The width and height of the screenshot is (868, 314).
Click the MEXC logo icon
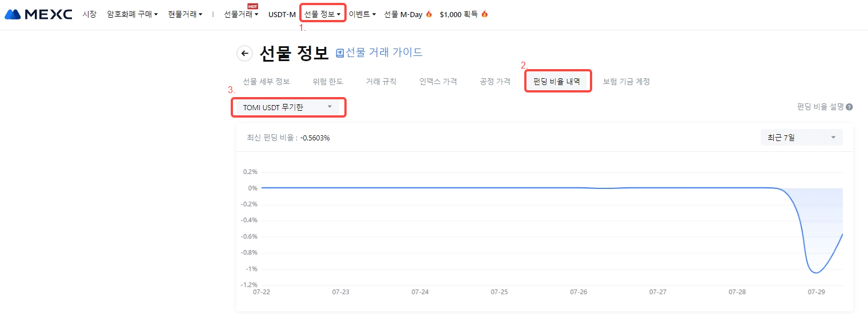pyautogui.click(x=13, y=14)
